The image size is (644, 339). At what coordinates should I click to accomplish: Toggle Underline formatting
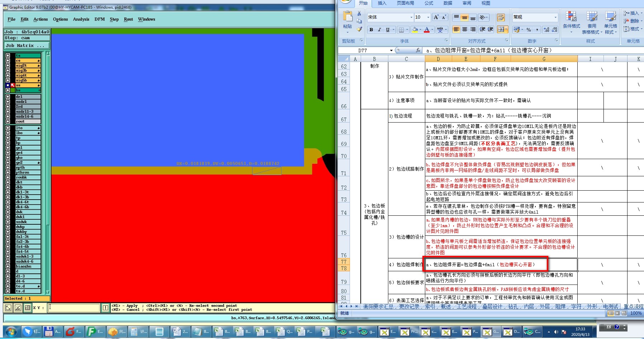click(x=388, y=30)
